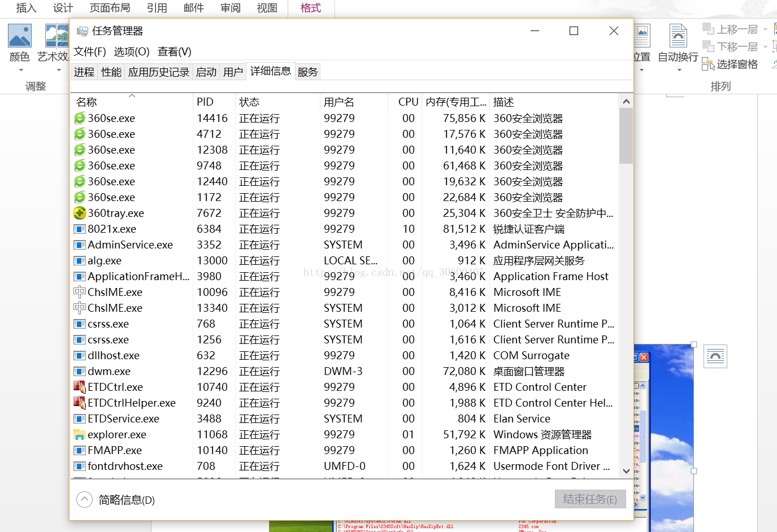Click the 选择窗格 selection pane icon
The width and height of the screenshot is (777, 532).
click(708, 64)
